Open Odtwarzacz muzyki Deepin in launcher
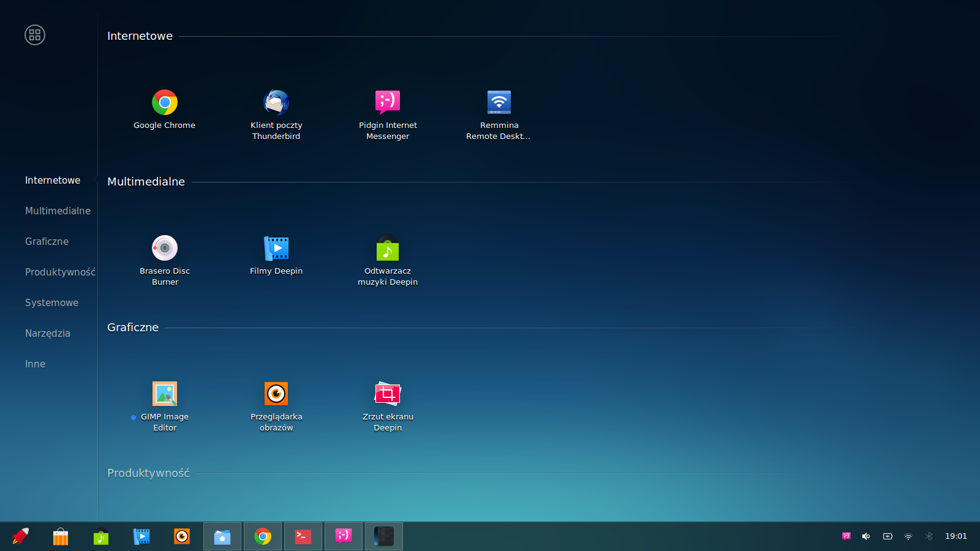Image resolution: width=980 pixels, height=551 pixels. 388,248
